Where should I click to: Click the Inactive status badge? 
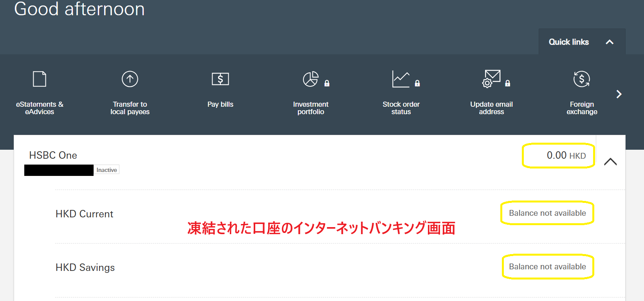coord(106,170)
